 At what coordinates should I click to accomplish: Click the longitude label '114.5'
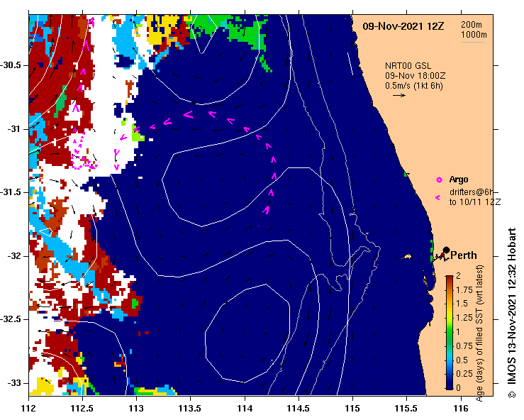pos(299,409)
